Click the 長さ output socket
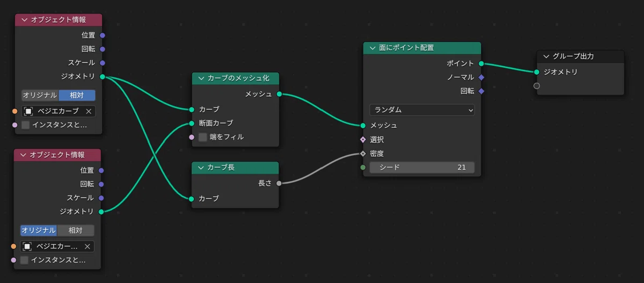Viewport: 644px width, 283px height. (x=279, y=183)
